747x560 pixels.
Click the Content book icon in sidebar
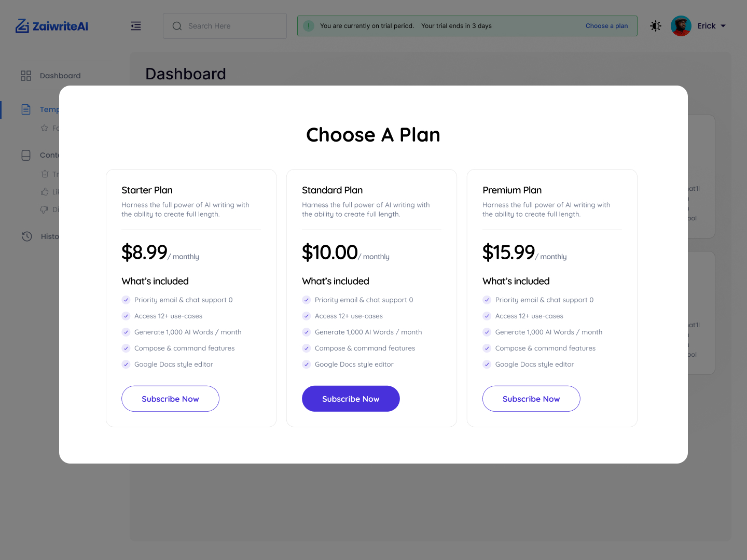click(26, 155)
